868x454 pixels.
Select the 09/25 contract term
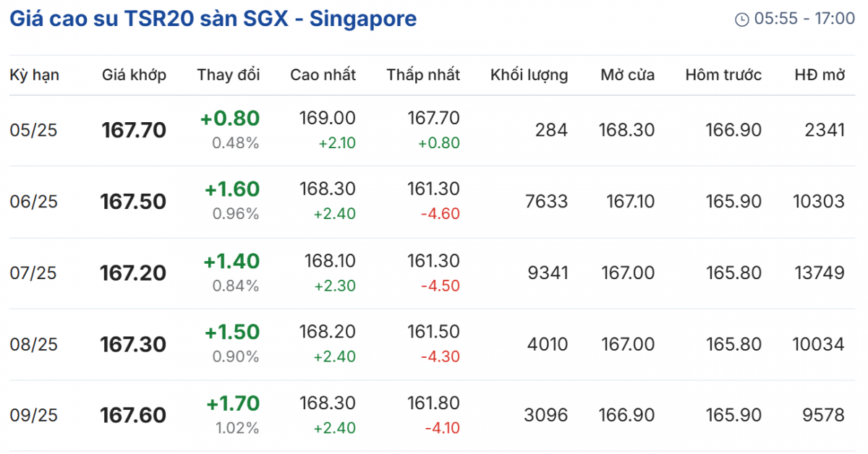(x=33, y=416)
